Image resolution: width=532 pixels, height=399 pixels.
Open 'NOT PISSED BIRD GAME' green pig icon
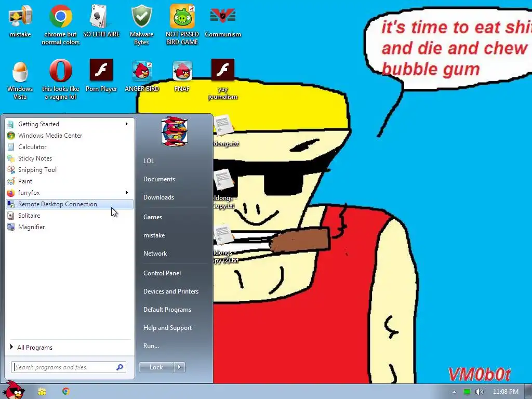click(x=182, y=24)
